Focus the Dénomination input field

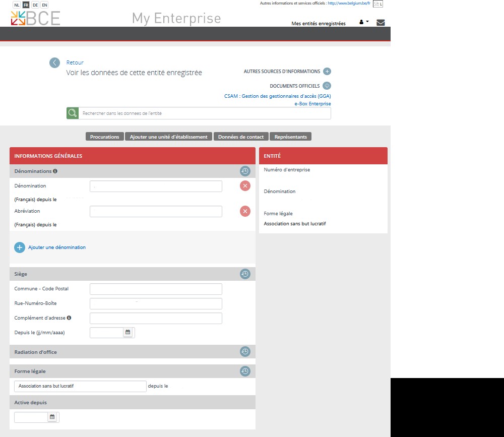click(156, 186)
